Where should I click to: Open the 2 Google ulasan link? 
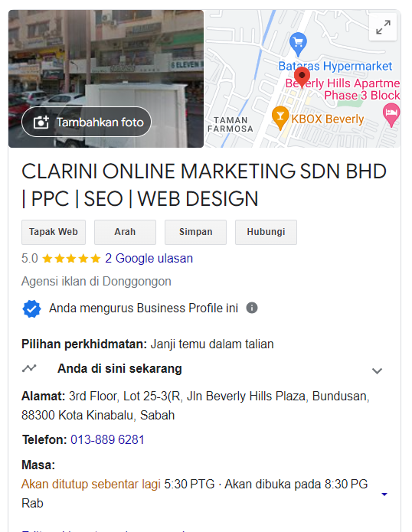click(149, 259)
